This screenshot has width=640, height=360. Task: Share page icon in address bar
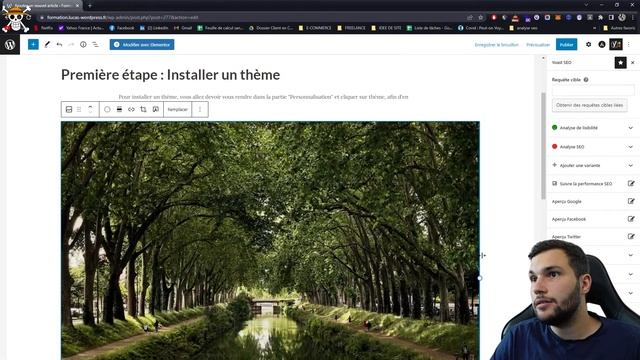pyautogui.click(x=470, y=18)
